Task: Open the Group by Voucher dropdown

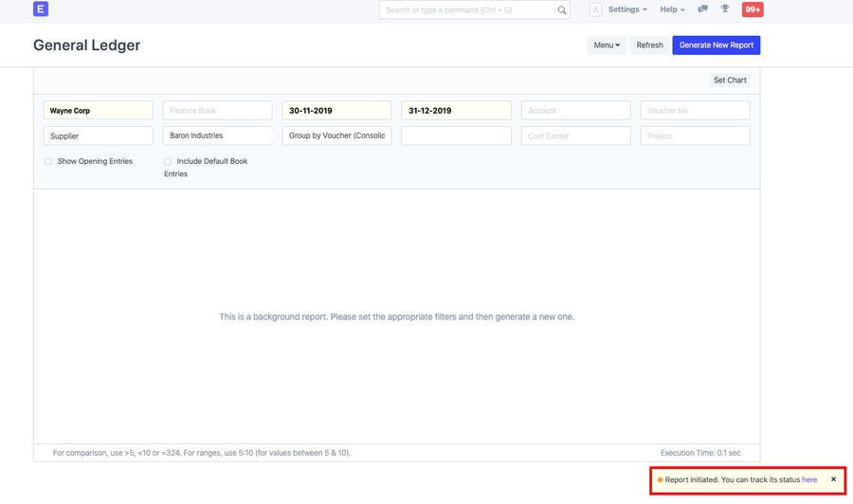Action: click(x=336, y=136)
